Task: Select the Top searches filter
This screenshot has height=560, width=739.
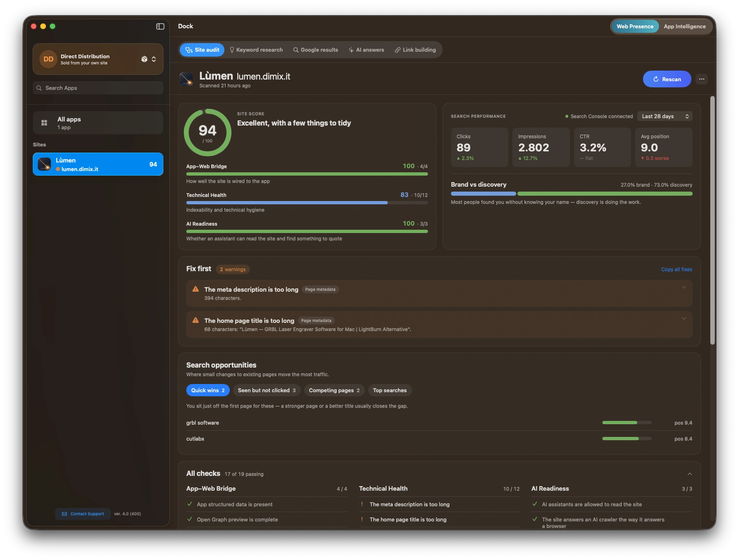Action: tap(390, 390)
